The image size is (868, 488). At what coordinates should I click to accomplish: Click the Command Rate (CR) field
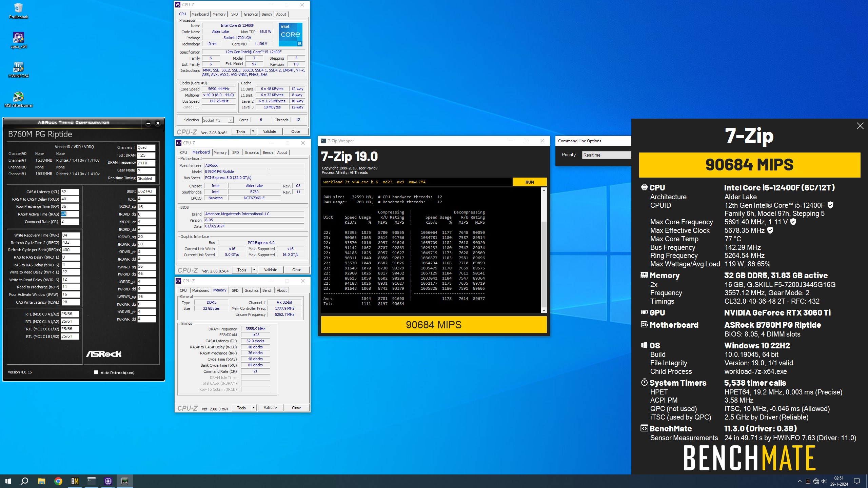[70, 222]
